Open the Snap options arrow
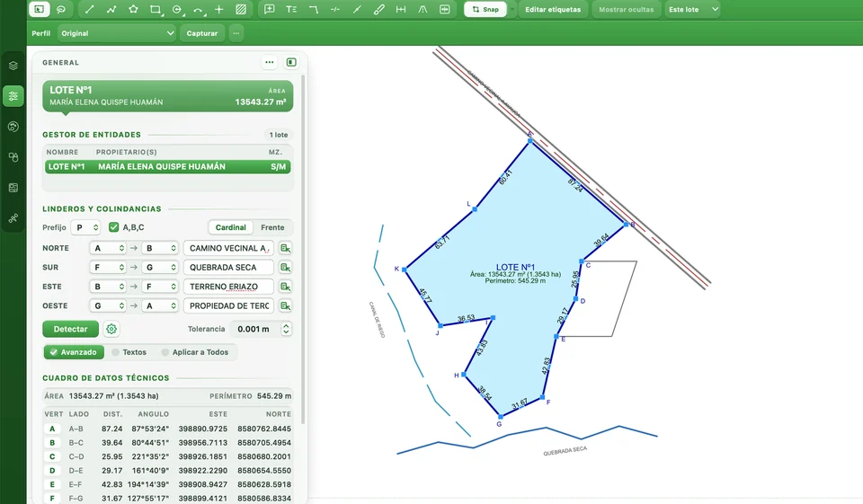 click(x=512, y=9)
